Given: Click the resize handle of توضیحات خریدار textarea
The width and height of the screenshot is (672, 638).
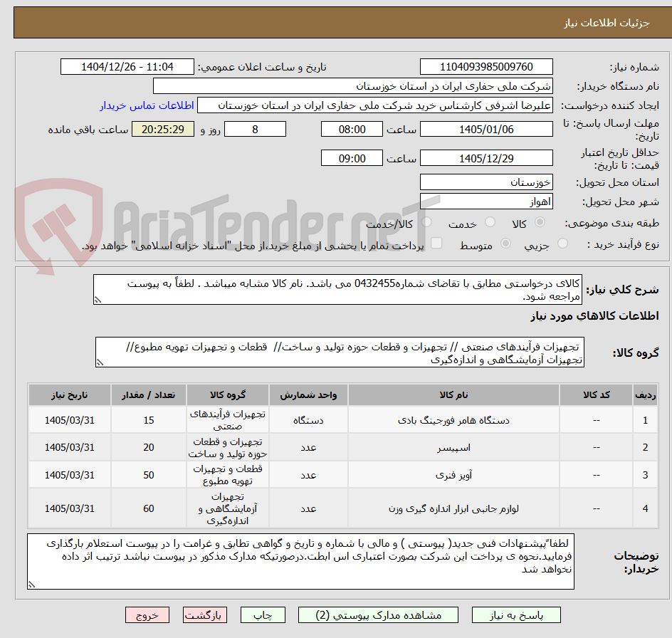Looking at the screenshot, I should coord(32,585).
